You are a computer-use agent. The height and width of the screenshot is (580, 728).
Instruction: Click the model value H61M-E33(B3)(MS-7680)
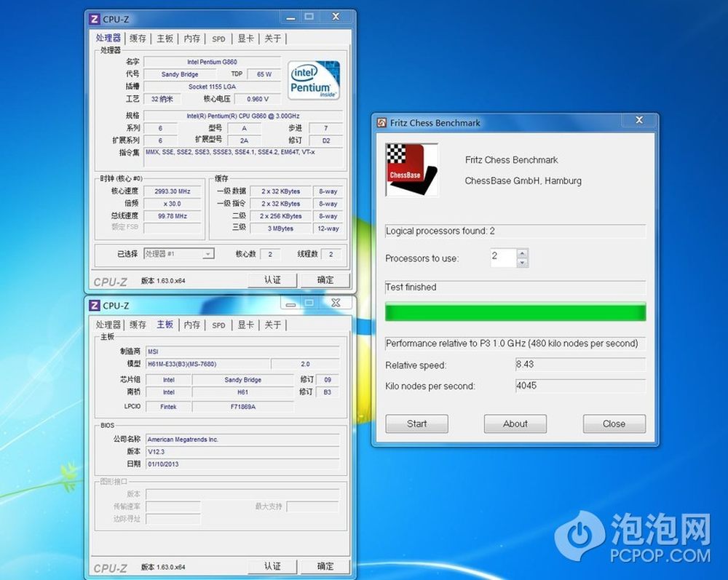point(207,365)
